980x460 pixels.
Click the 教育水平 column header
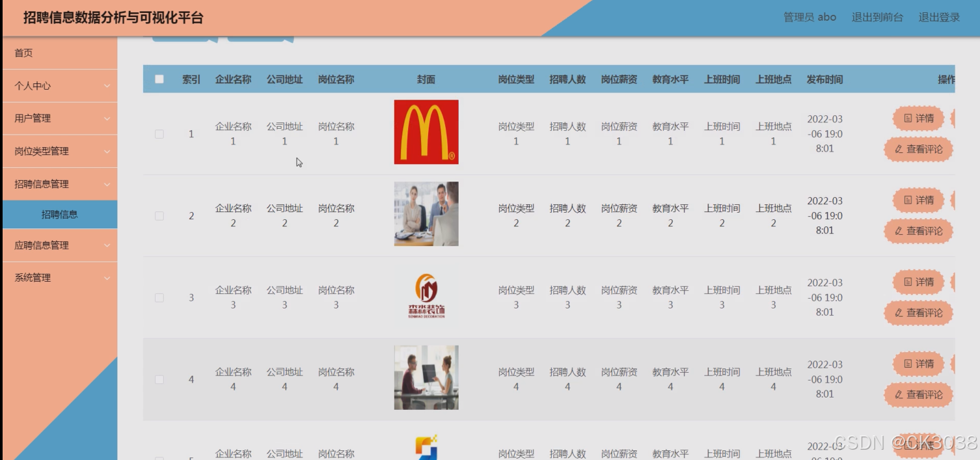click(670, 79)
